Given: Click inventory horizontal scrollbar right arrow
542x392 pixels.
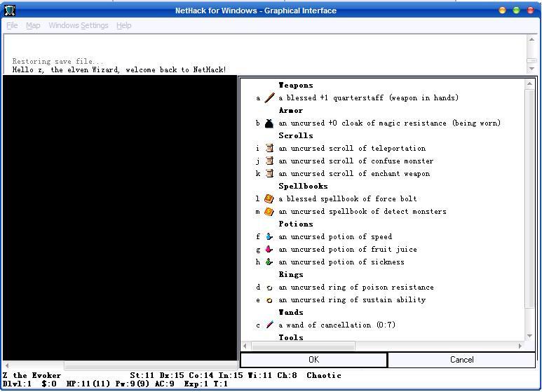Looking at the screenshot, I should pos(520,346).
